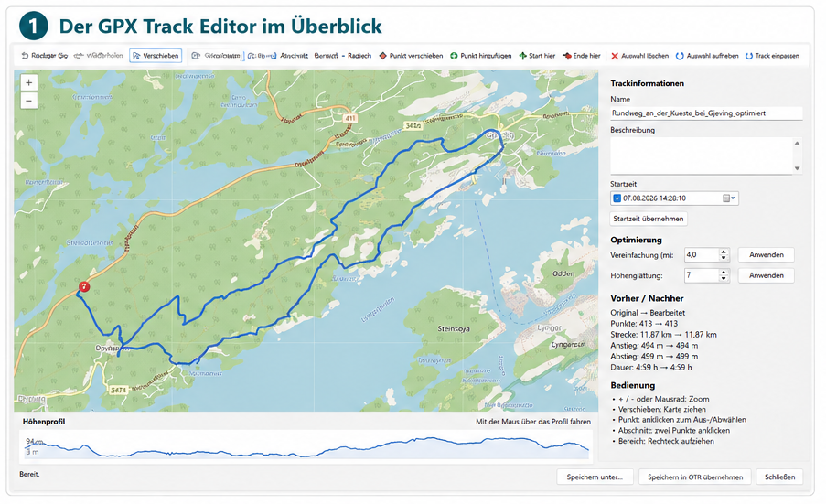
Task: Click the green plus Punkt hinzufügen icon
Action: [x=454, y=56]
